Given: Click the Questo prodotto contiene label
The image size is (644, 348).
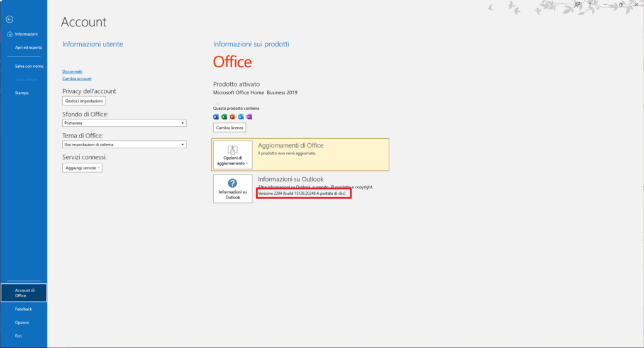Looking at the screenshot, I should [236, 108].
